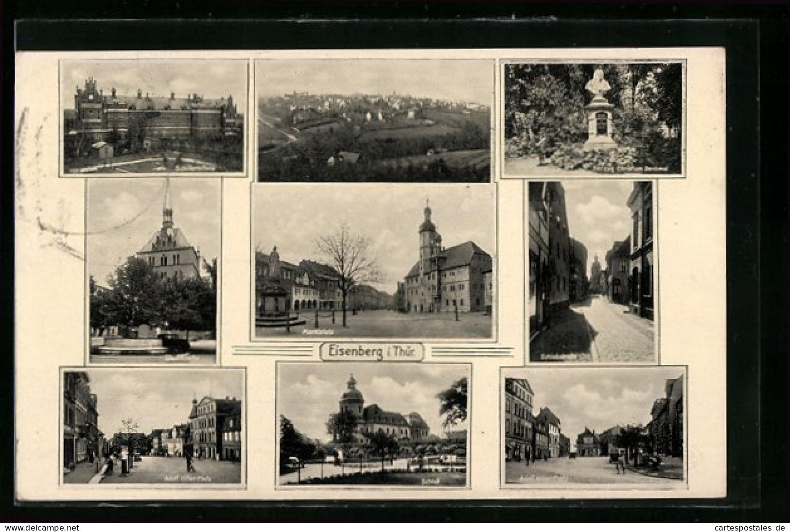Viewport: 790px width, 532px height.
Task: Select the Marktplatz photo with town hall
Action: point(373,262)
